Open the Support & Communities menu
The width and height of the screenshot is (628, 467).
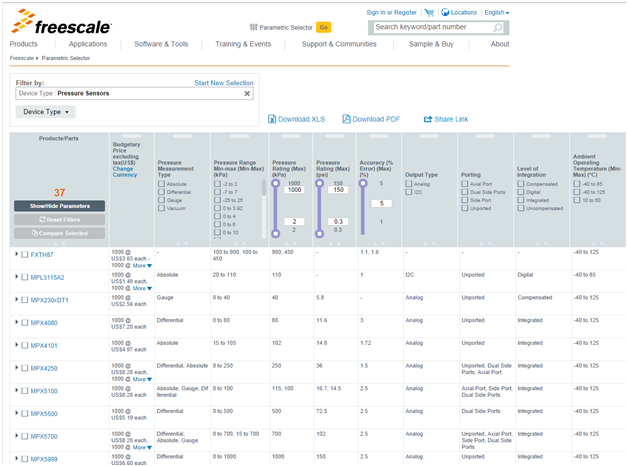tap(339, 44)
